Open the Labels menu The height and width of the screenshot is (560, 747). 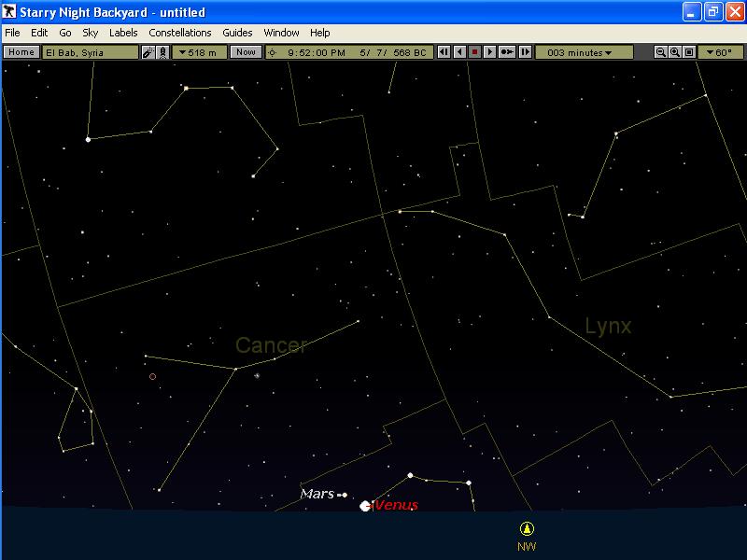(x=123, y=33)
